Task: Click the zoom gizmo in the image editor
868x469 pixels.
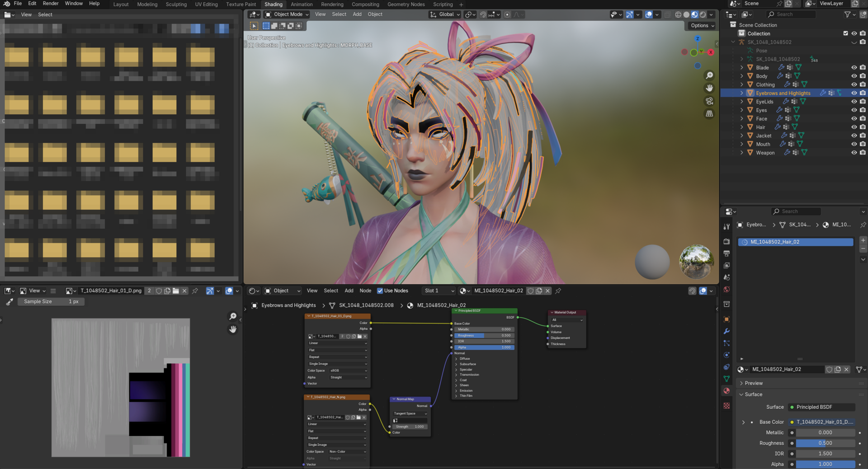Action: pos(233,316)
